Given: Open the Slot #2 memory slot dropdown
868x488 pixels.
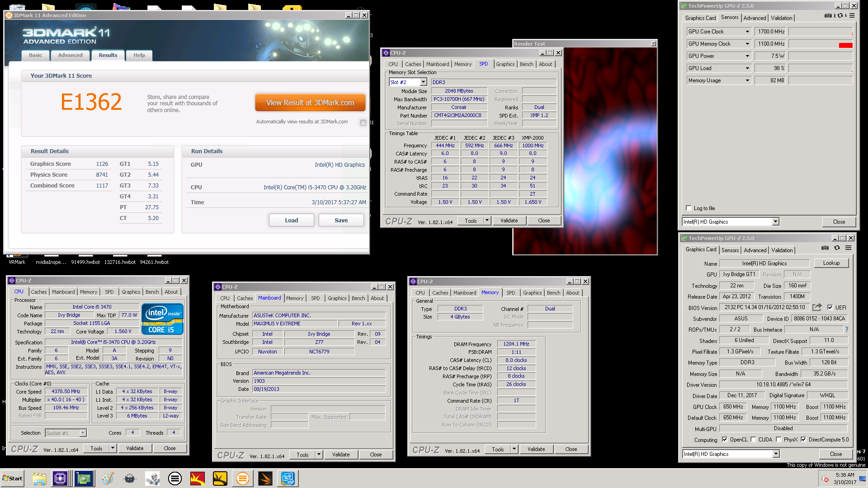Looking at the screenshot, I should click(x=423, y=82).
